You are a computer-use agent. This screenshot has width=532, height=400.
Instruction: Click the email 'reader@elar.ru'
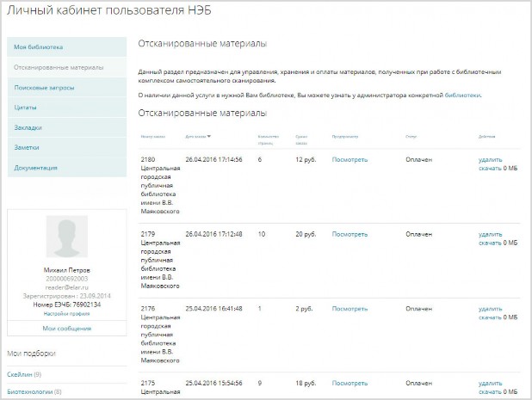(67, 287)
